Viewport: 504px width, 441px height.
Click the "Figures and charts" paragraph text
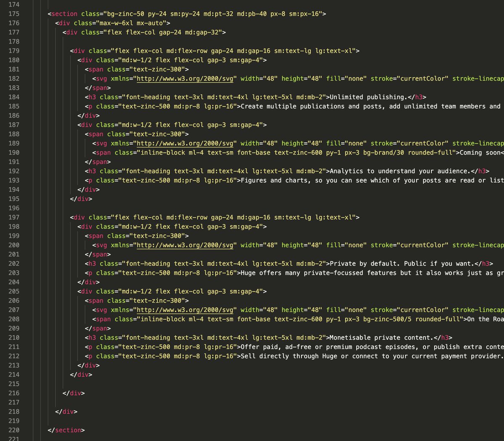[x=274, y=180]
